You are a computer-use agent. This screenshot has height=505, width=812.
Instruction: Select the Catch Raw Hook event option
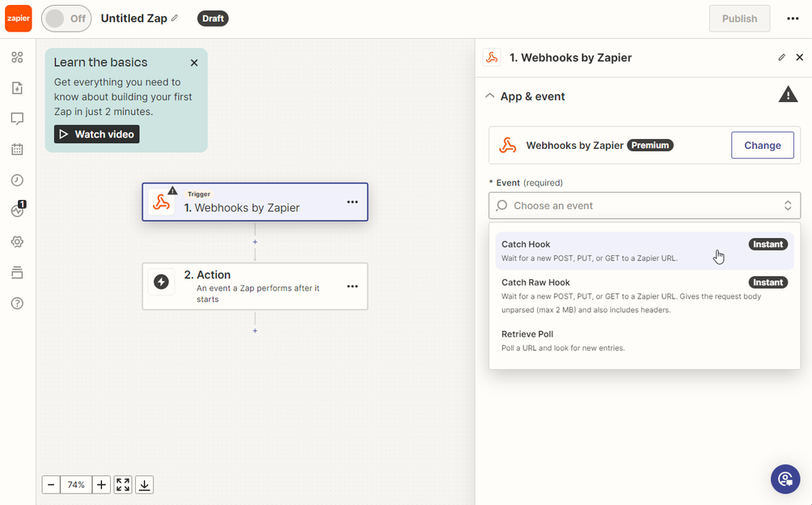point(645,295)
